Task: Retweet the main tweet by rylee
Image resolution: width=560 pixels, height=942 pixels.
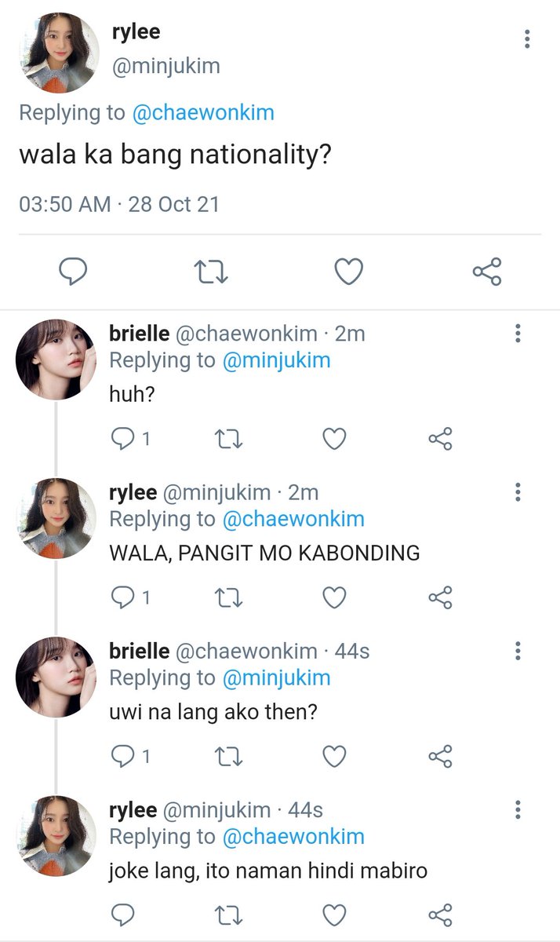Action: 210,272
